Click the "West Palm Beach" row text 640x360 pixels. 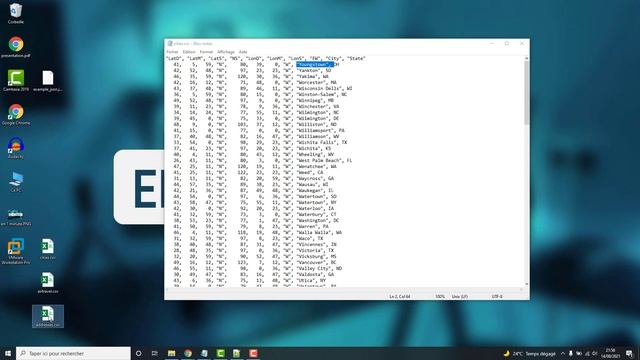[320, 160]
